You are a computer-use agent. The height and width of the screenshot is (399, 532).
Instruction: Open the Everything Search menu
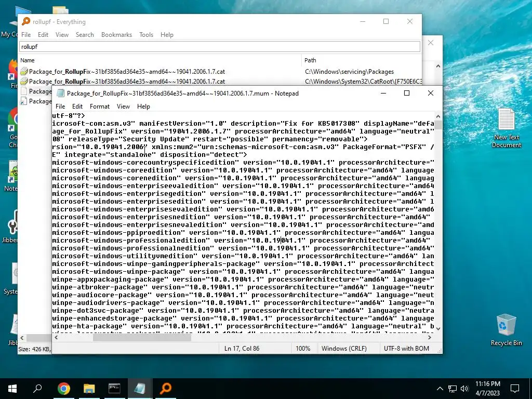pos(85,35)
